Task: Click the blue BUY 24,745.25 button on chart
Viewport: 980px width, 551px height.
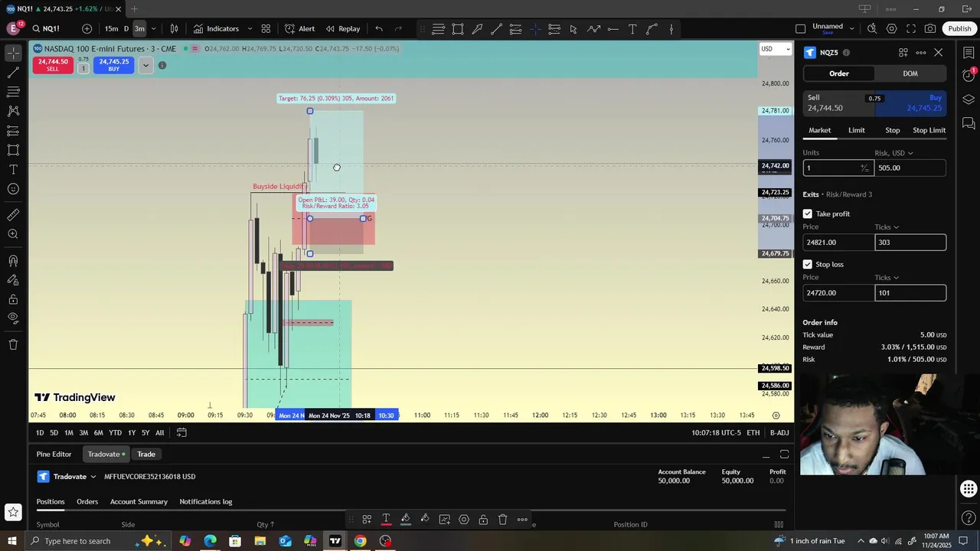Action: pyautogui.click(x=113, y=65)
